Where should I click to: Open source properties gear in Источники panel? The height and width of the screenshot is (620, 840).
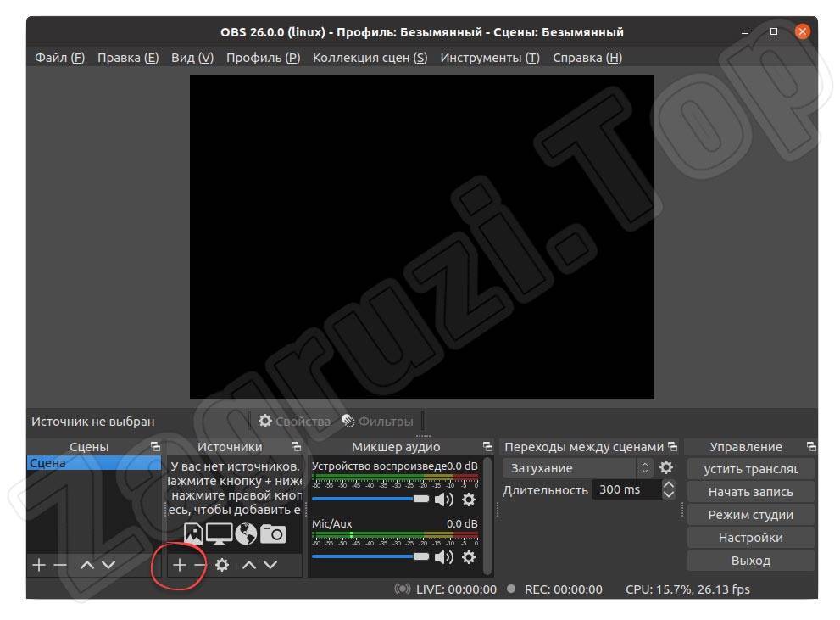(x=222, y=565)
